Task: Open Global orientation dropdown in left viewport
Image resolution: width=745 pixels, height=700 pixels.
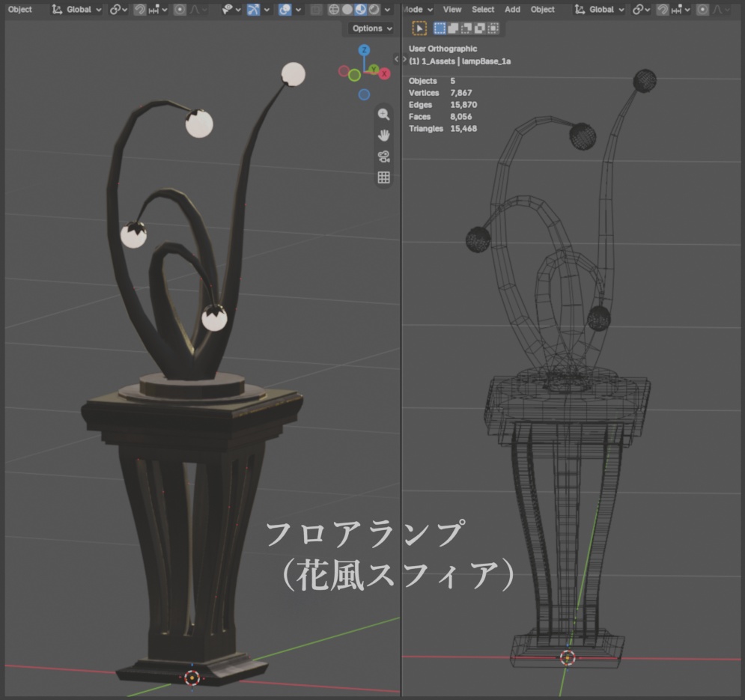Action: click(76, 10)
